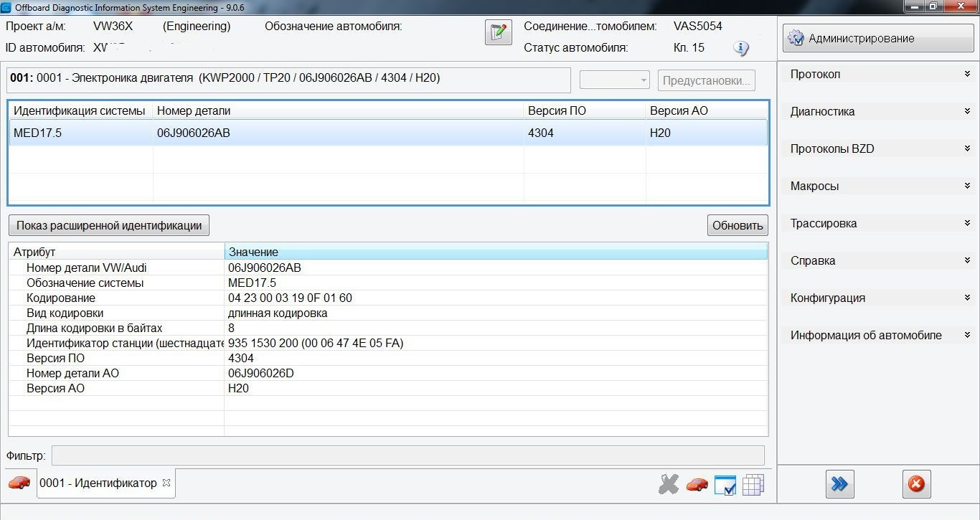980x520 pixels.
Task: Click the Идентификация системы column header
Action: coord(80,110)
